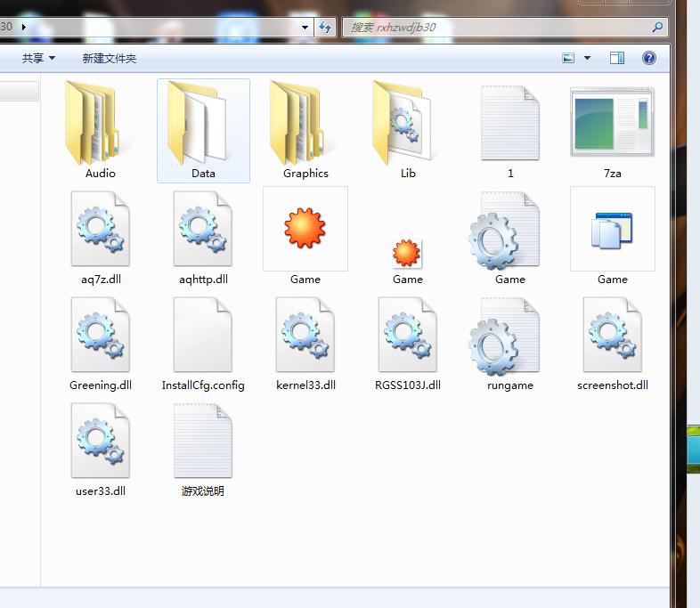700x608 pixels.
Task: Select the screenshot.dll file
Action: [x=613, y=344]
